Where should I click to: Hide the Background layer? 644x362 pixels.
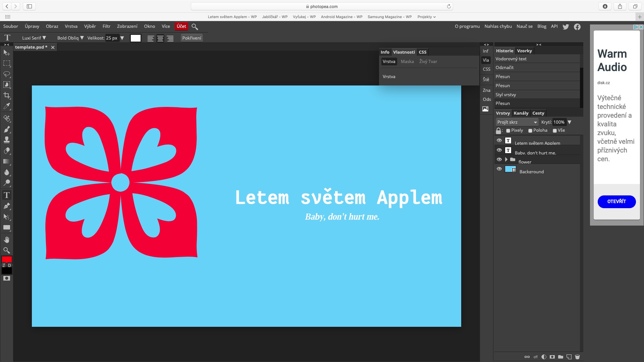[499, 169]
